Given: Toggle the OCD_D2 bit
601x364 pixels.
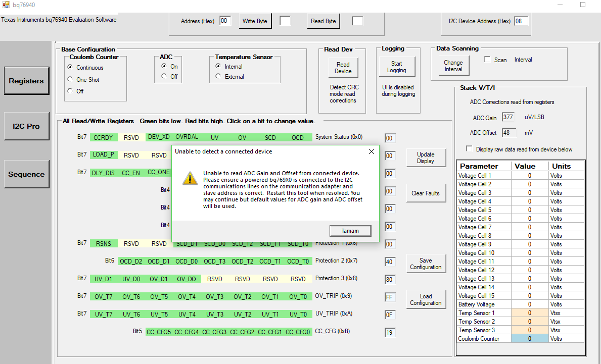Looking at the screenshot, I should (131, 261).
